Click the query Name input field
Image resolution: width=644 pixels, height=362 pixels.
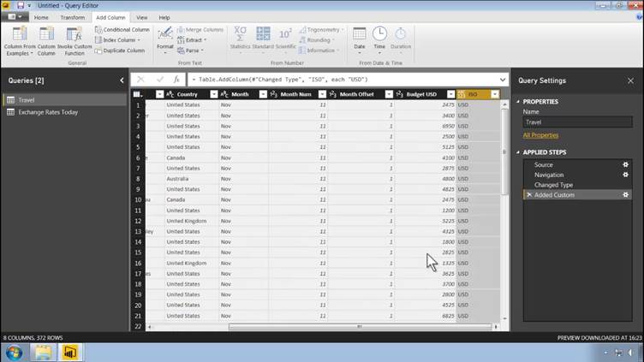click(577, 122)
